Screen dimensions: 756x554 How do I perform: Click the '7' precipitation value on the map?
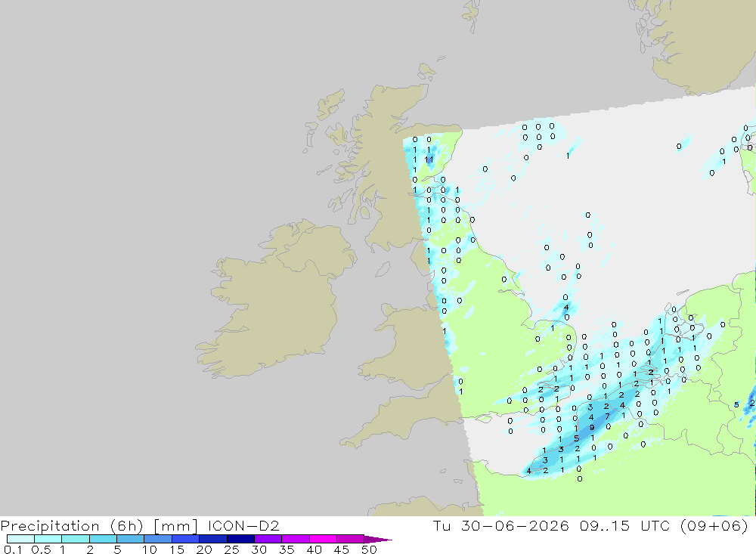[x=608, y=416]
